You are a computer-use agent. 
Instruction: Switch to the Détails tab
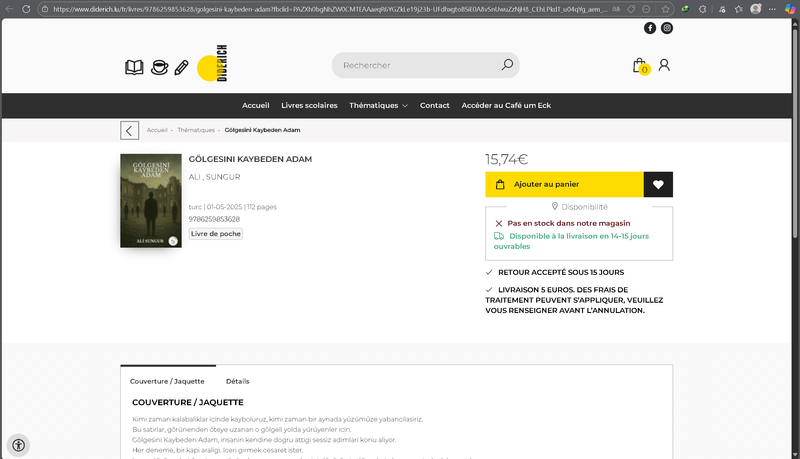coord(237,381)
